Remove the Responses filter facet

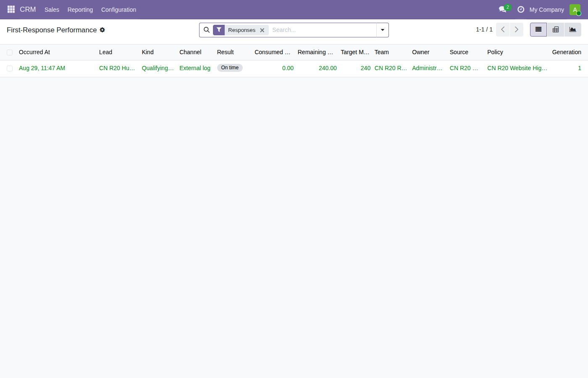click(262, 30)
